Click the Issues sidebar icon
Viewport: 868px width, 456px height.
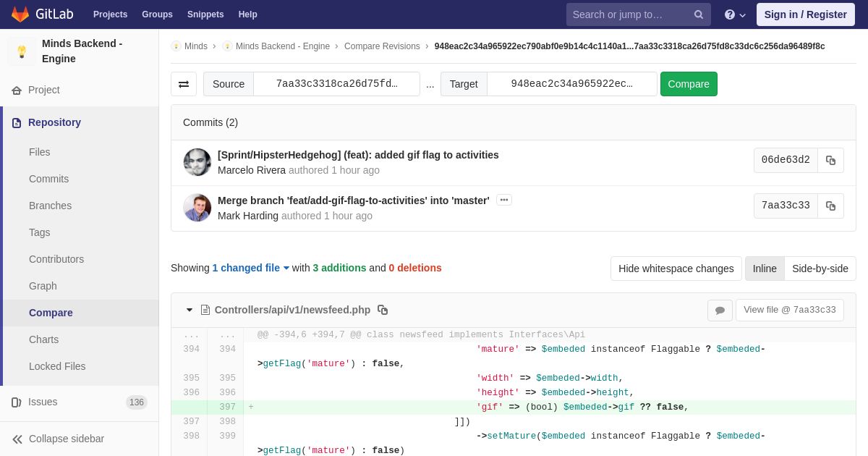tap(17, 402)
